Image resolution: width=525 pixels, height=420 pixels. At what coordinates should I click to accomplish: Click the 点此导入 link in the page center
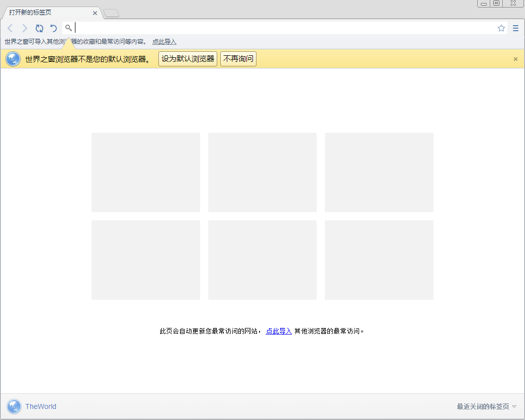point(279,331)
